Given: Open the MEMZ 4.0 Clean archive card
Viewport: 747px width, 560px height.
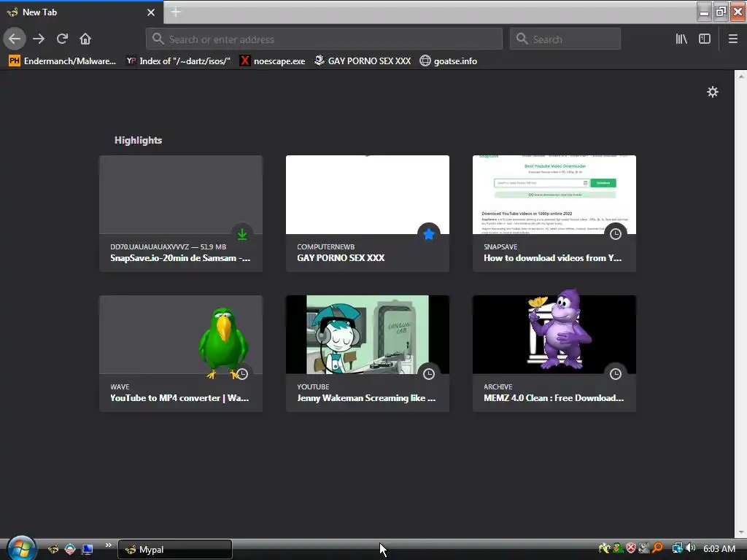Looking at the screenshot, I should (554, 354).
